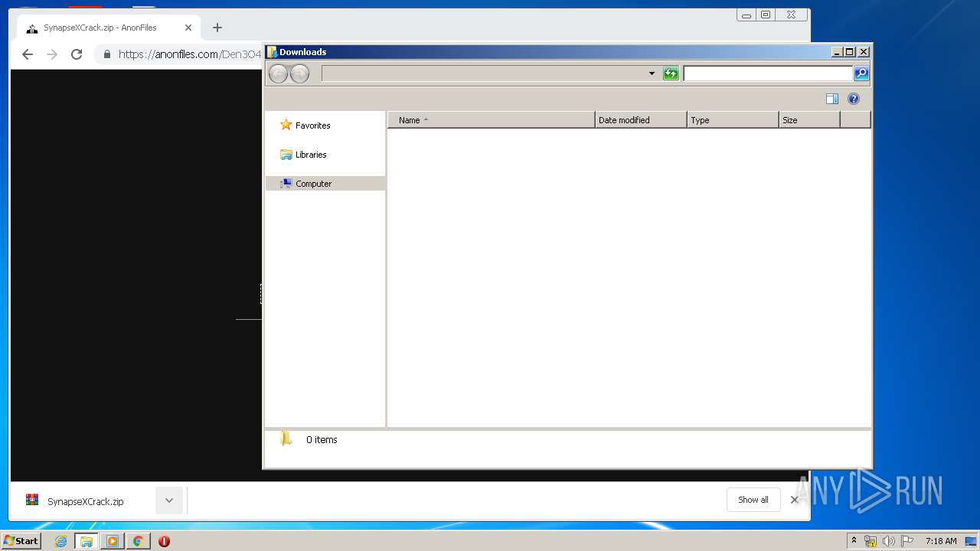980x551 pixels.
Task: Minimize the Chrome window
Action: [x=746, y=15]
